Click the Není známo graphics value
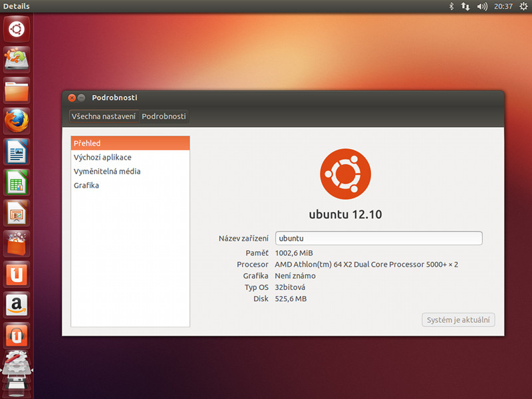532x399 pixels. point(295,276)
